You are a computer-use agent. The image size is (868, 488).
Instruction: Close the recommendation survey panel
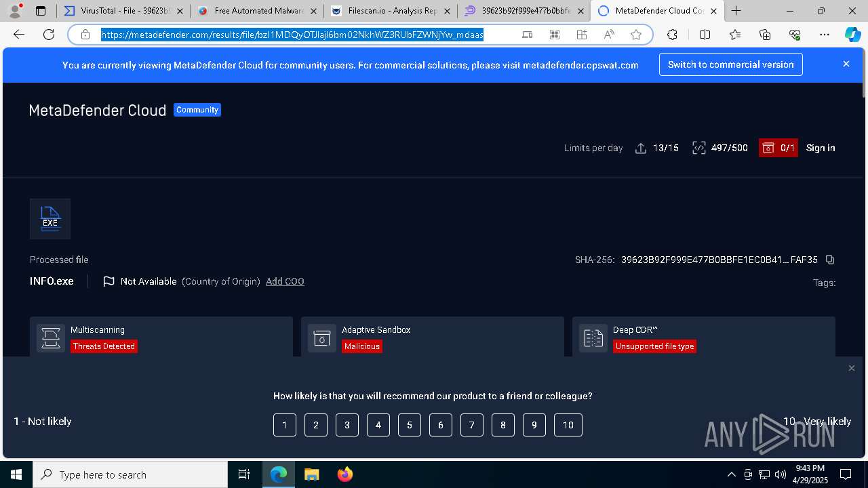[x=852, y=368]
